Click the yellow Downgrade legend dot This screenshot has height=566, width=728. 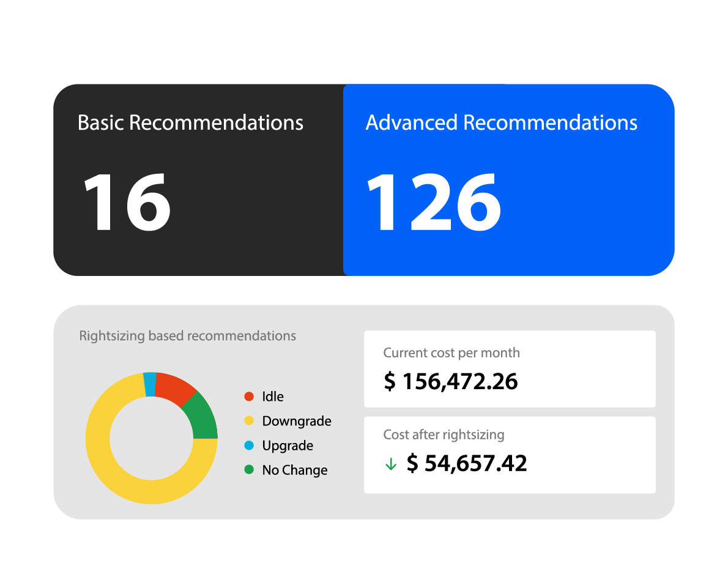click(249, 421)
